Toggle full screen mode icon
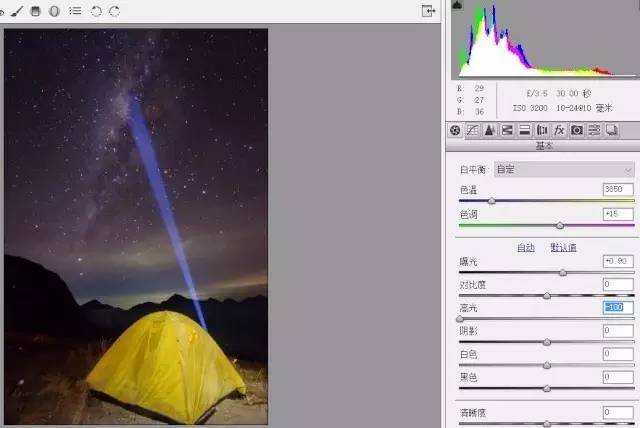The image size is (640, 428). point(428,11)
